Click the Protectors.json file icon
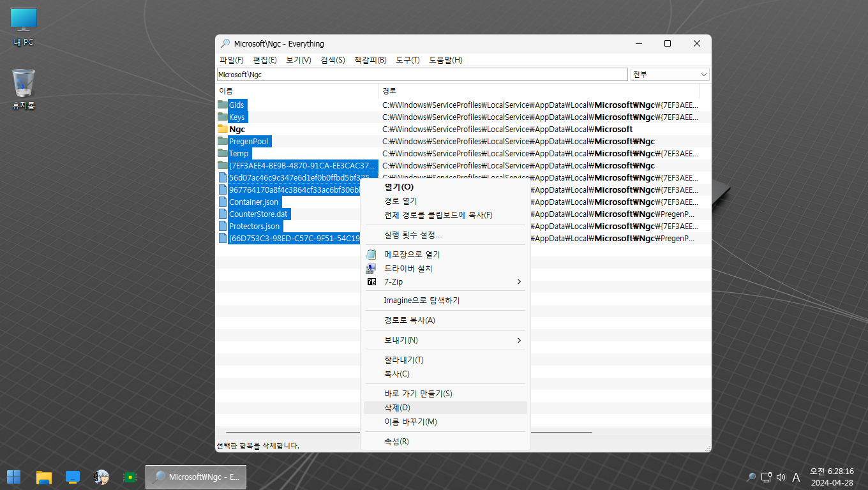Viewport: 868px width, 490px height. [x=223, y=226]
